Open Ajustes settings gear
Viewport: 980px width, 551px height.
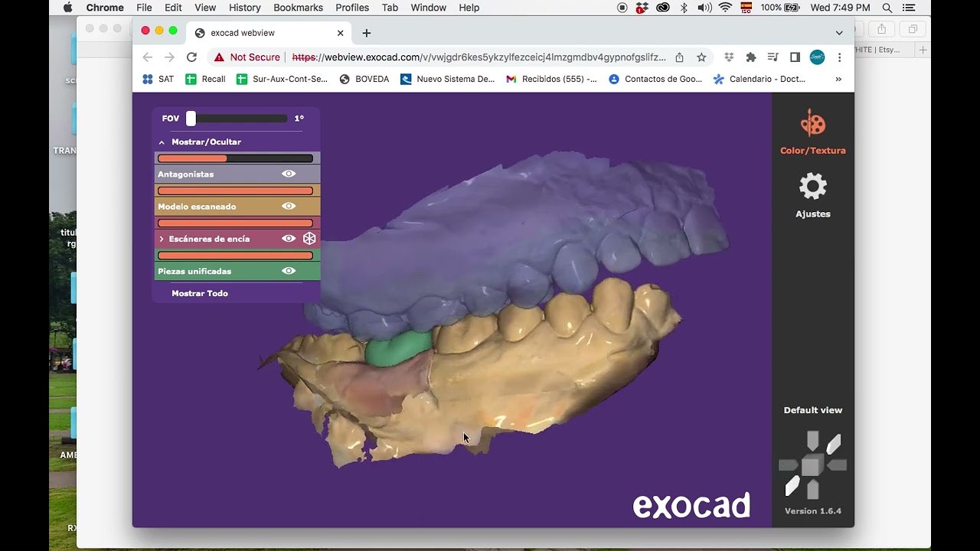point(812,187)
